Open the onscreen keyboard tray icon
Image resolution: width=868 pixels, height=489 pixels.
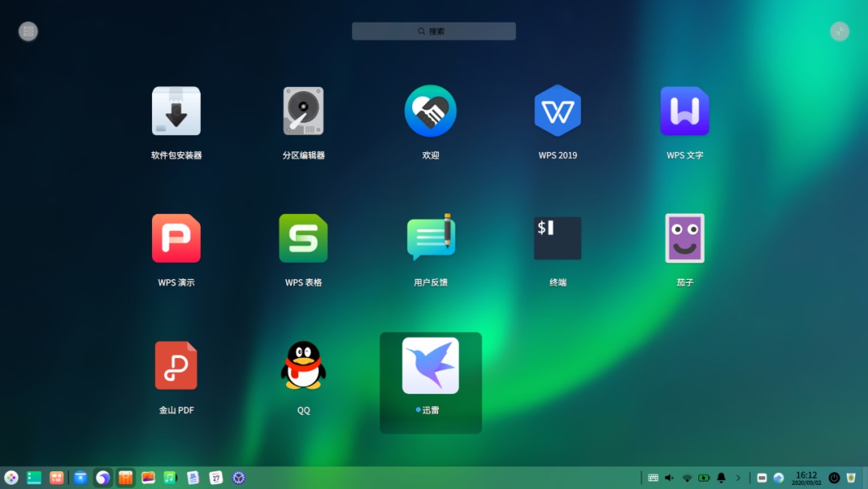click(653, 478)
